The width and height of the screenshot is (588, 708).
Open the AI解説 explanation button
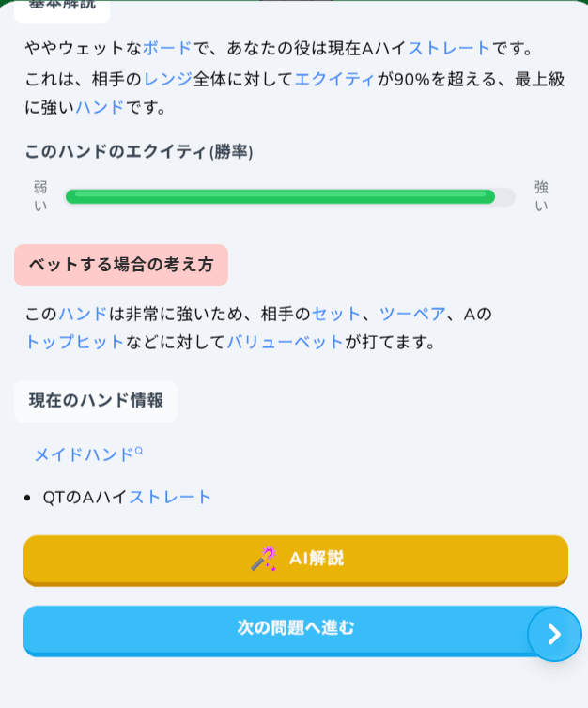295,559
